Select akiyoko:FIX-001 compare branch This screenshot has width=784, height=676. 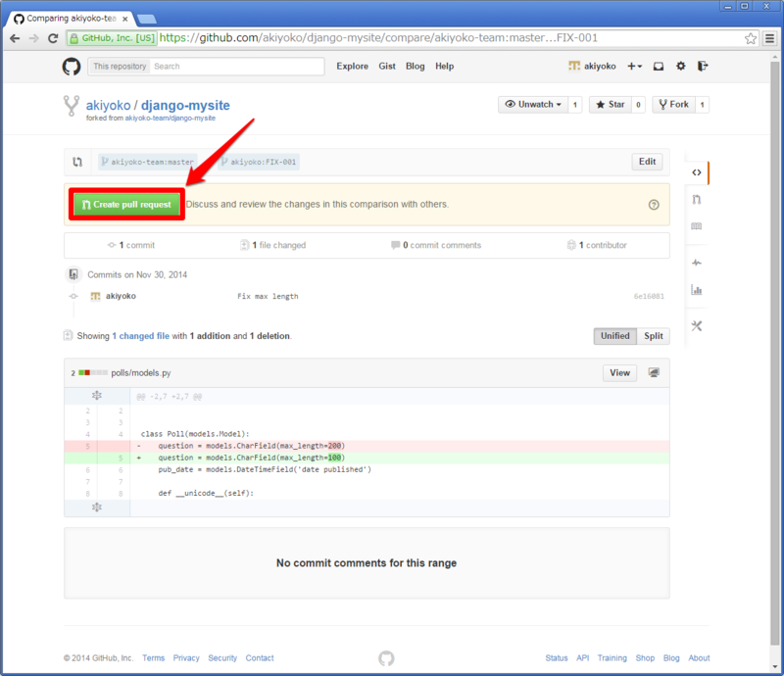[259, 162]
